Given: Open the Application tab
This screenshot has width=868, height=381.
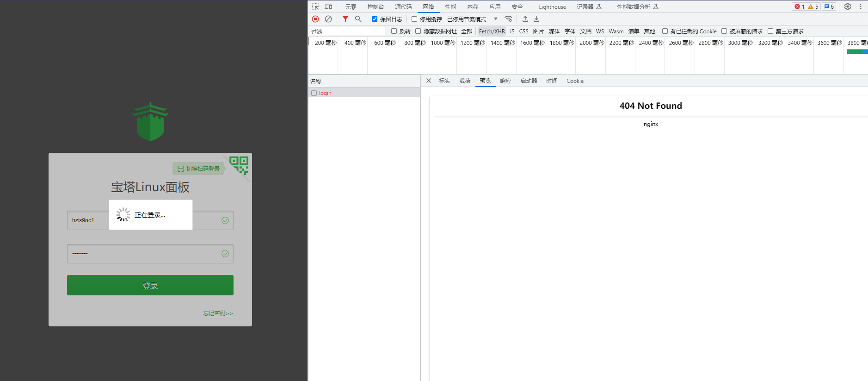Looking at the screenshot, I should (495, 6).
